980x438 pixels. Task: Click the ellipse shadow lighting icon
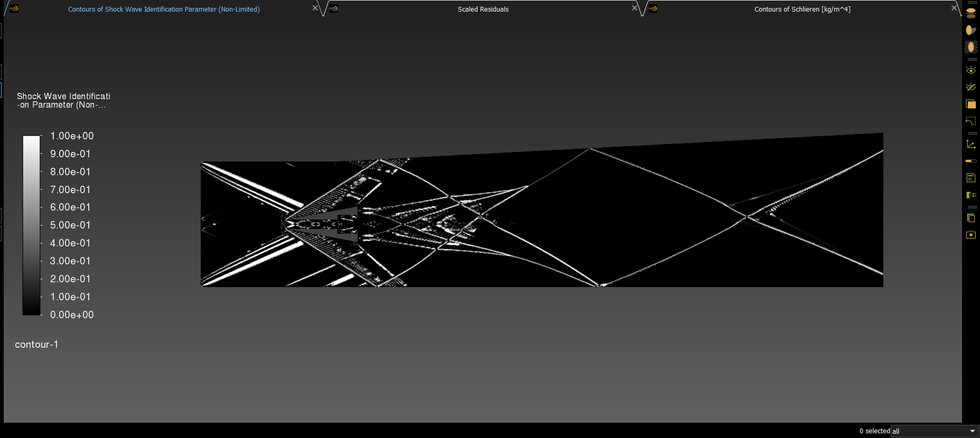click(970, 30)
